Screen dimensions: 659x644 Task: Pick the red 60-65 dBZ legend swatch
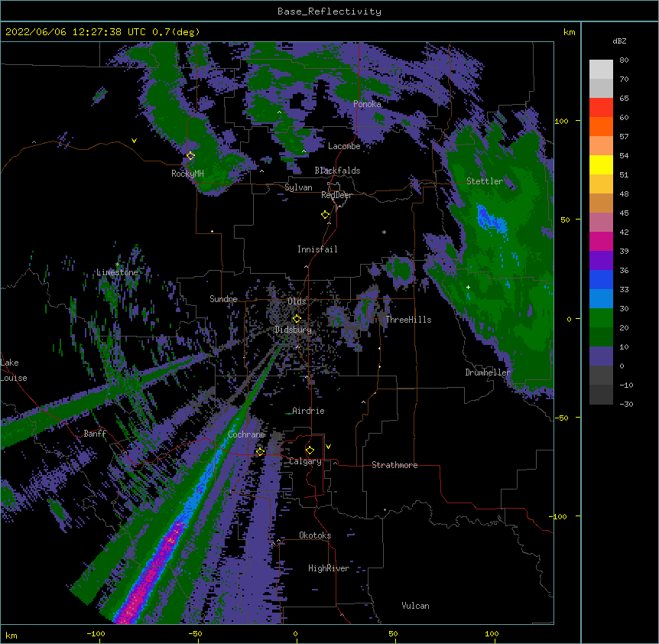[x=601, y=107]
